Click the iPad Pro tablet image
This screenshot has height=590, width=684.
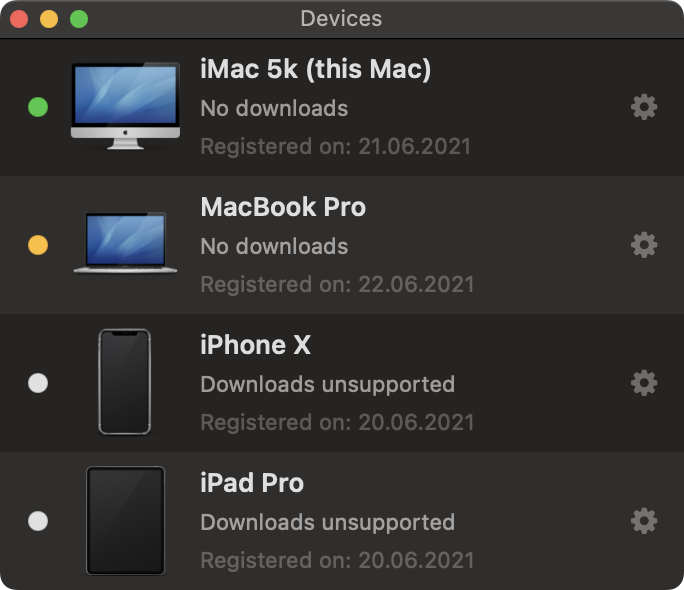point(126,521)
